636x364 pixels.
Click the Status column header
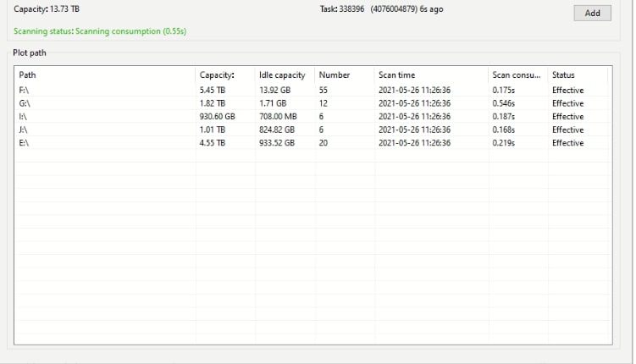[x=578, y=75]
